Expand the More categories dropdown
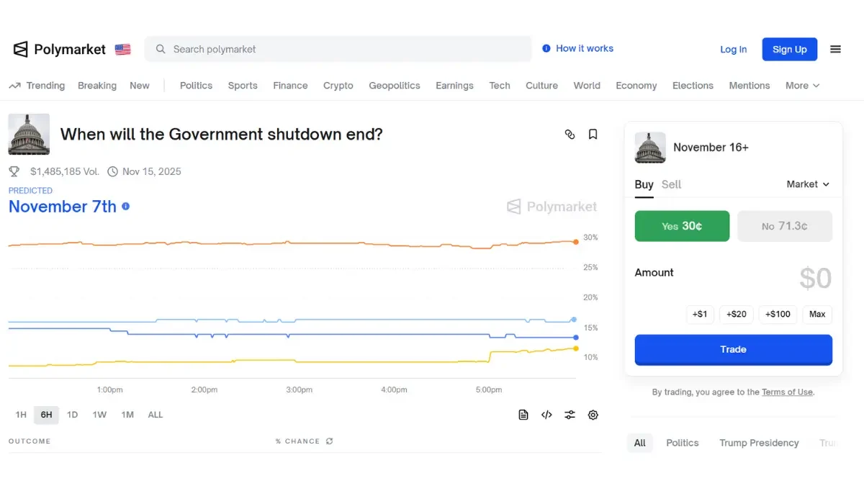Image resolution: width=864 pixels, height=504 pixels. click(802, 86)
